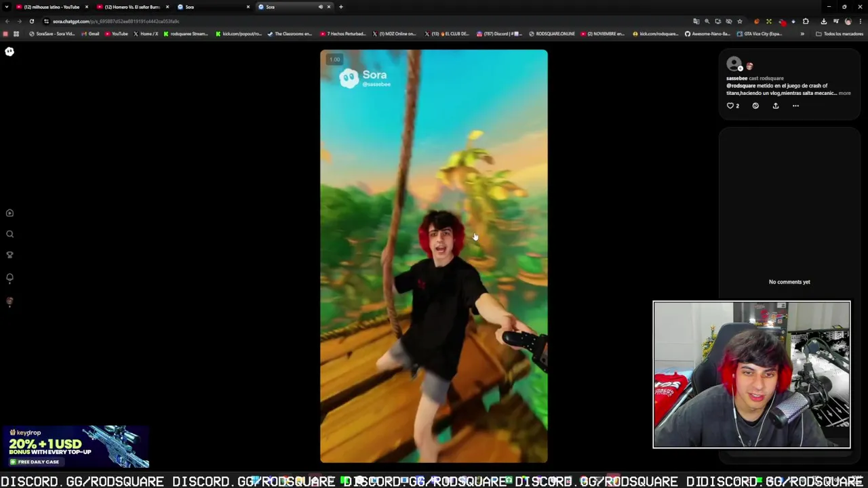The height and width of the screenshot is (488, 868).
Task: Close the active Sora tab
Action: point(329,7)
